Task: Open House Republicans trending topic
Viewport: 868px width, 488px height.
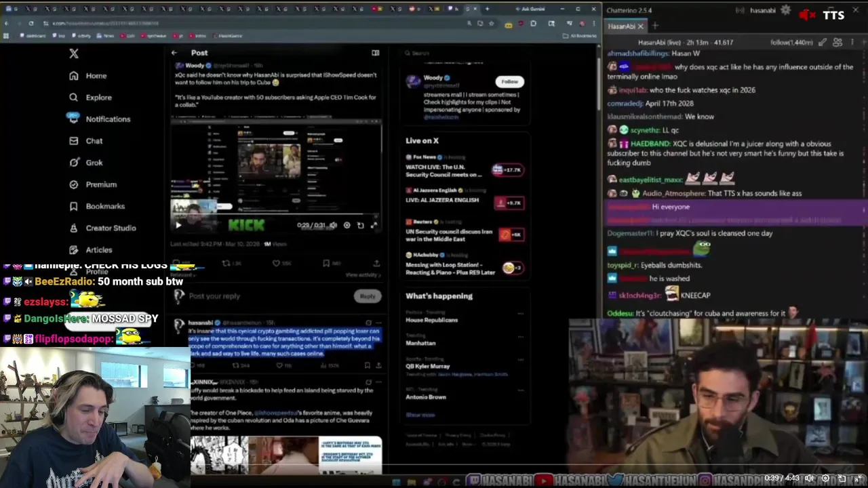Action: coord(432,320)
